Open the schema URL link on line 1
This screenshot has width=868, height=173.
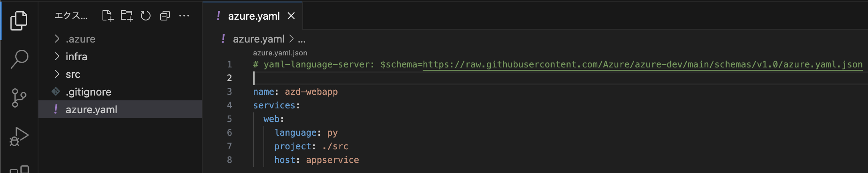[x=643, y=64]
